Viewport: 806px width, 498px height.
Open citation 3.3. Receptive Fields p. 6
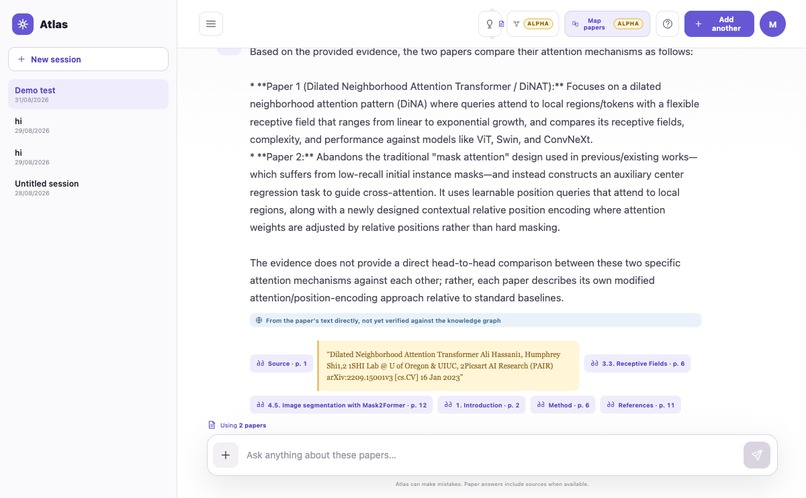[637, 363]
